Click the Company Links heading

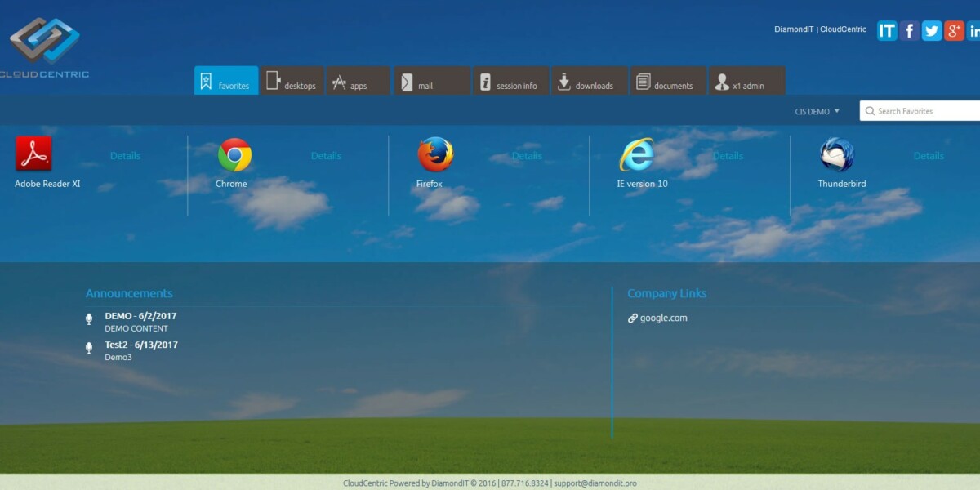coord(667,293)
